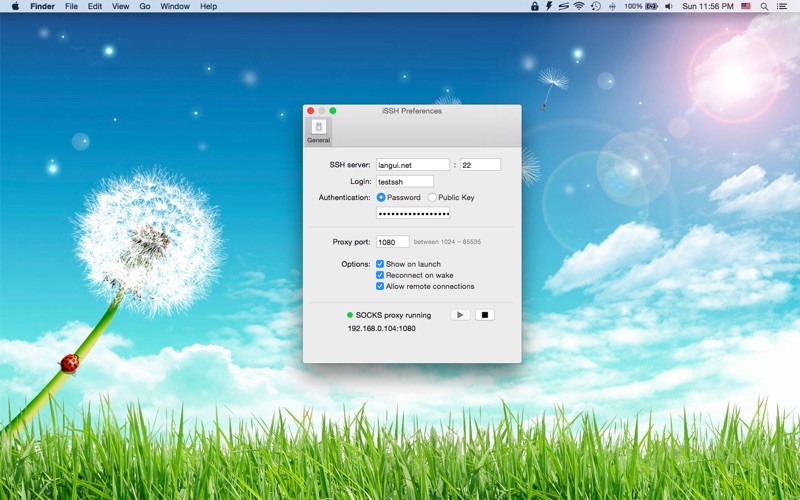Select Password authentication radio button
This screenshot has height=500, width=800.
click(x=381, y=197)
